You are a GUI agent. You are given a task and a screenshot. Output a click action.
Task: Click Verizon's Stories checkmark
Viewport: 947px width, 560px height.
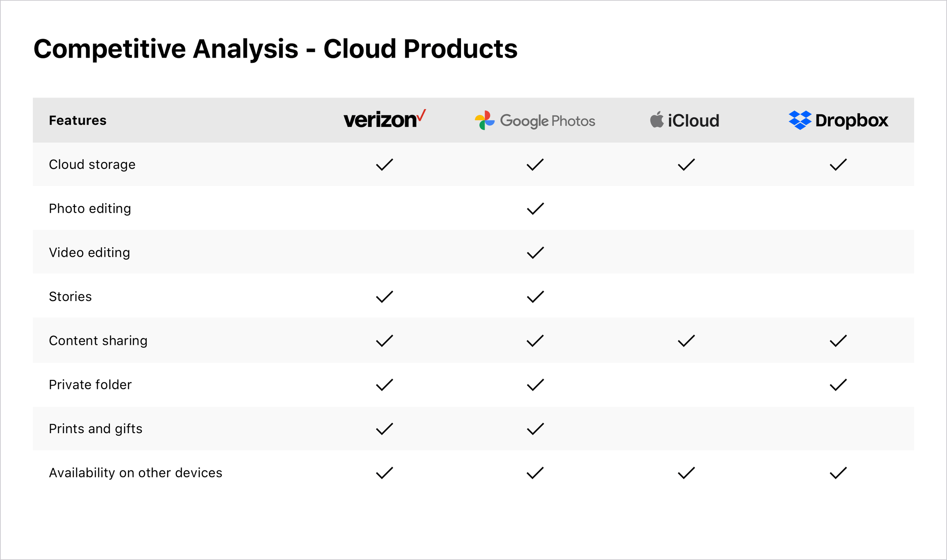(x=384, y=297)
